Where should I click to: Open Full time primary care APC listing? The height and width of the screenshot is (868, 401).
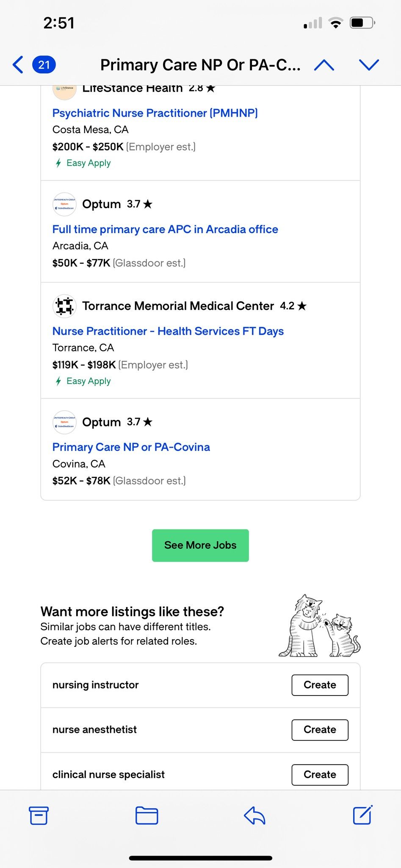point(165,229)
